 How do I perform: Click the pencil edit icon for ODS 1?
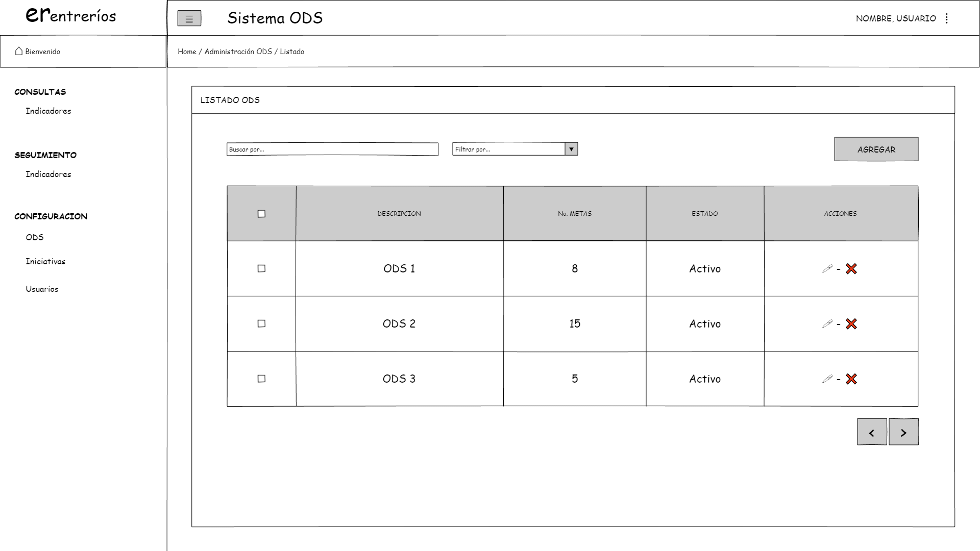pos(827,269)
